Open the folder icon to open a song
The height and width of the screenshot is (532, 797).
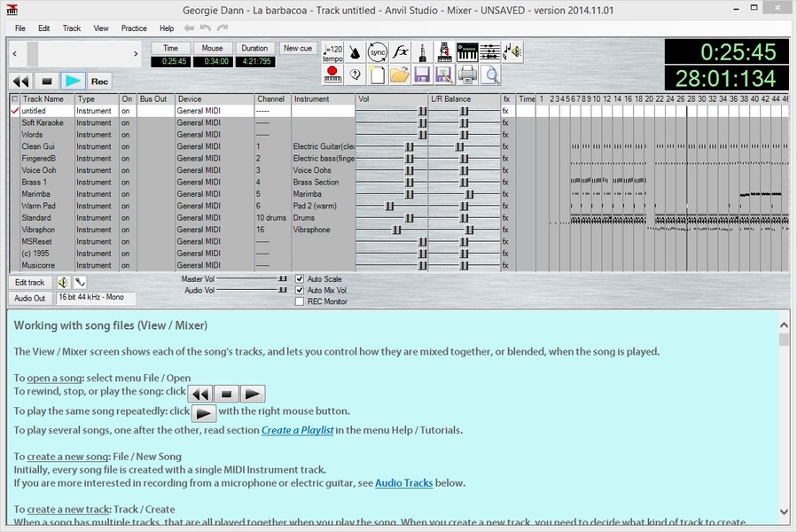[400, 75]
